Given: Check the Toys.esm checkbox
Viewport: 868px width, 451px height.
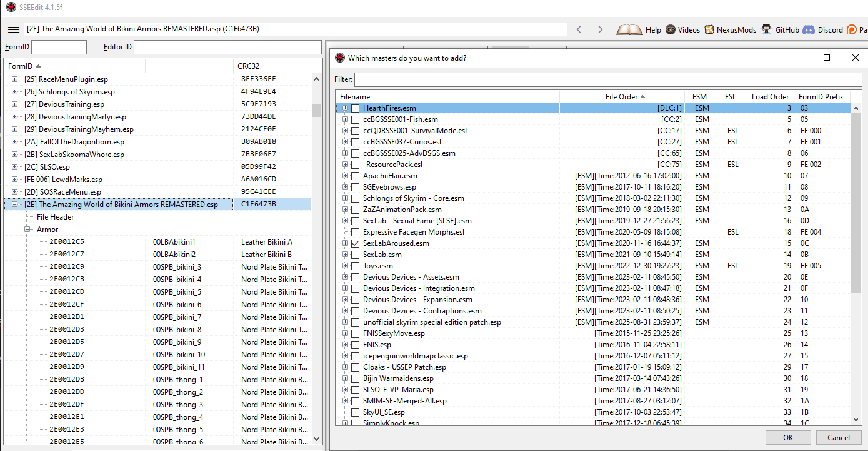Looking at the screenshot, I should tap(355, 266).
